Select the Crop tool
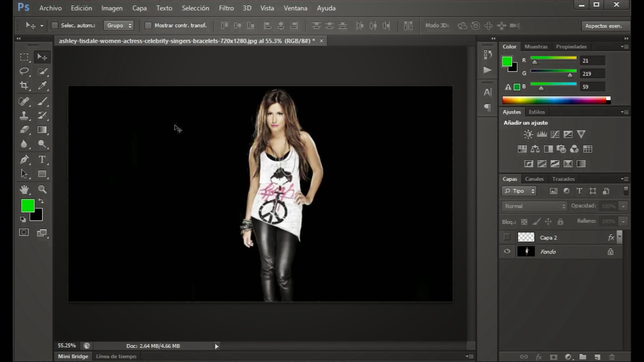The image size is (644, 362). point(24,85)
